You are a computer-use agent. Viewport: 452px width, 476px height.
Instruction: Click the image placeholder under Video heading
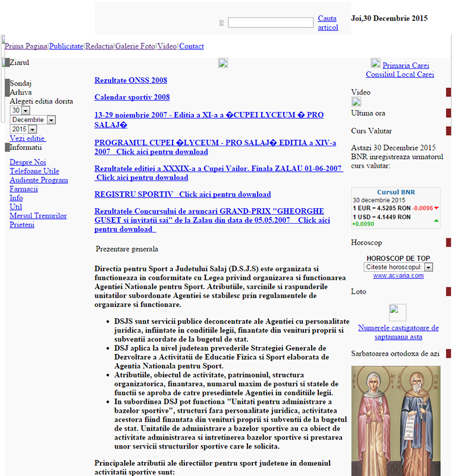tap(356, 102)
